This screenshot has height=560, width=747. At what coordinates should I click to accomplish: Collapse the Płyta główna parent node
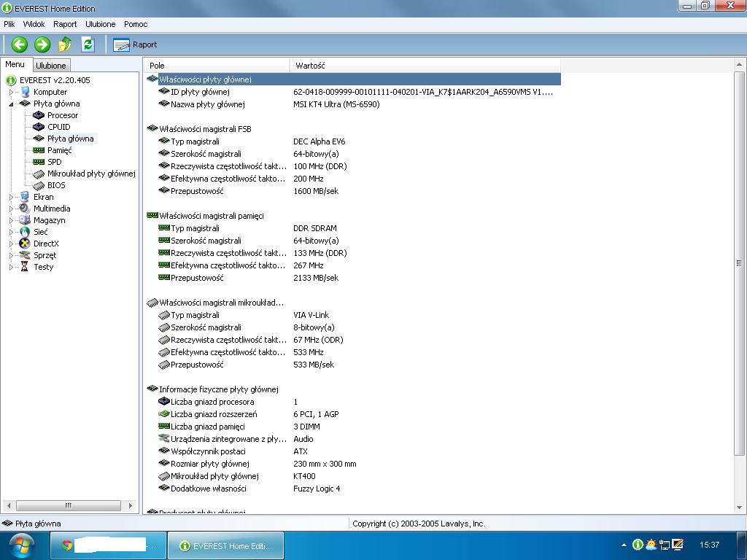(x=11, y=104)
